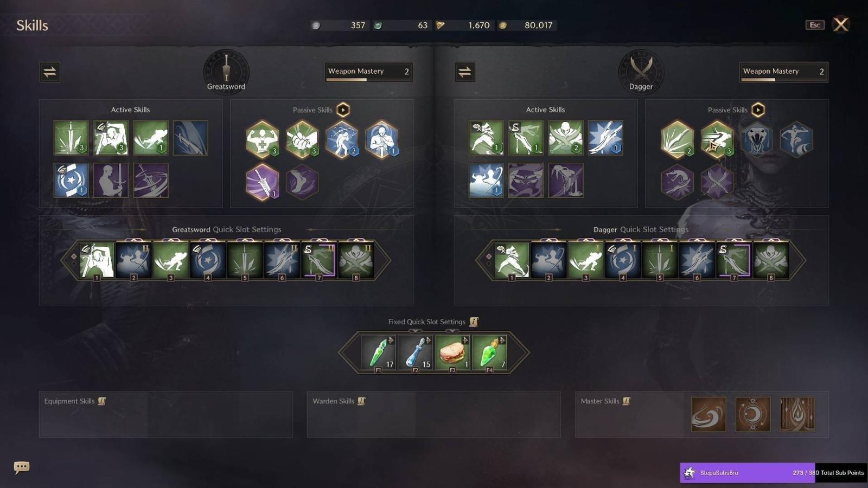
Task: Swap the Greatsword weapon using arrows button
Action: click(x=50, y=72)
